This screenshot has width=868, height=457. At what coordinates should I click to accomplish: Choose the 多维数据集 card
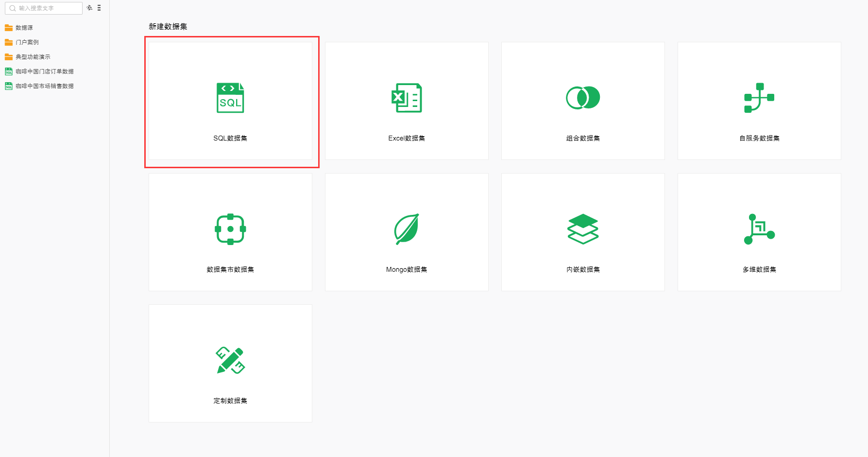[759, 232]
